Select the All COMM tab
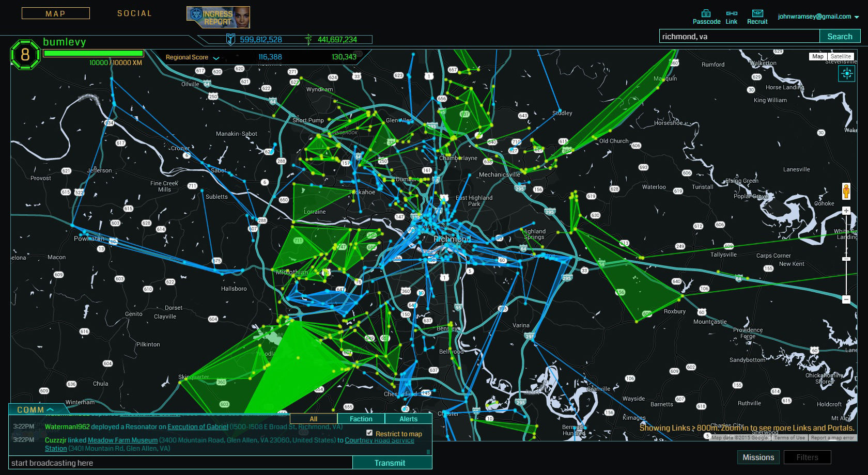The height and width of the screenshot is (475, 868). tap(314, 419)
